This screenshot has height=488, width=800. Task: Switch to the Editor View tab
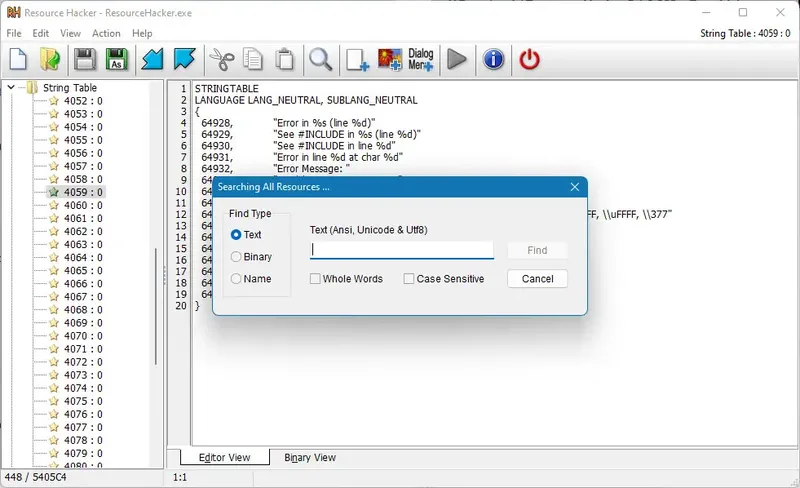pos(224,457)
